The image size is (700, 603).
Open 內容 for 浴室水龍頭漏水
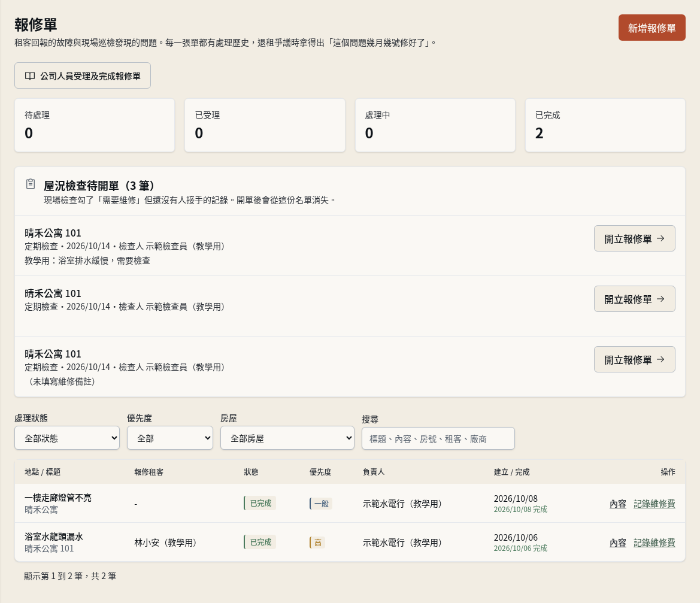pos(617,543)
